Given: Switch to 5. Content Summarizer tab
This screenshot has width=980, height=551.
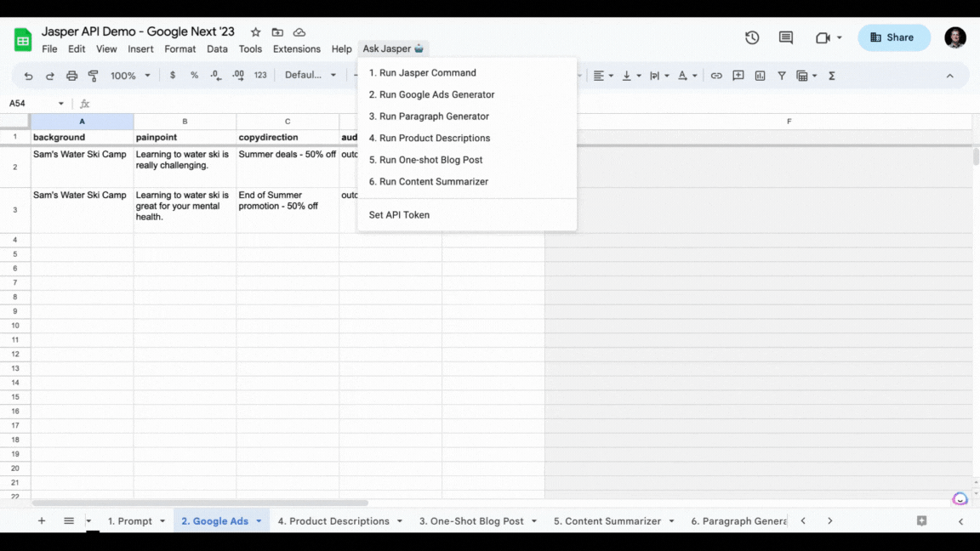Looking at the screenshot, I should pyautogui.click(x=607, y=521).
